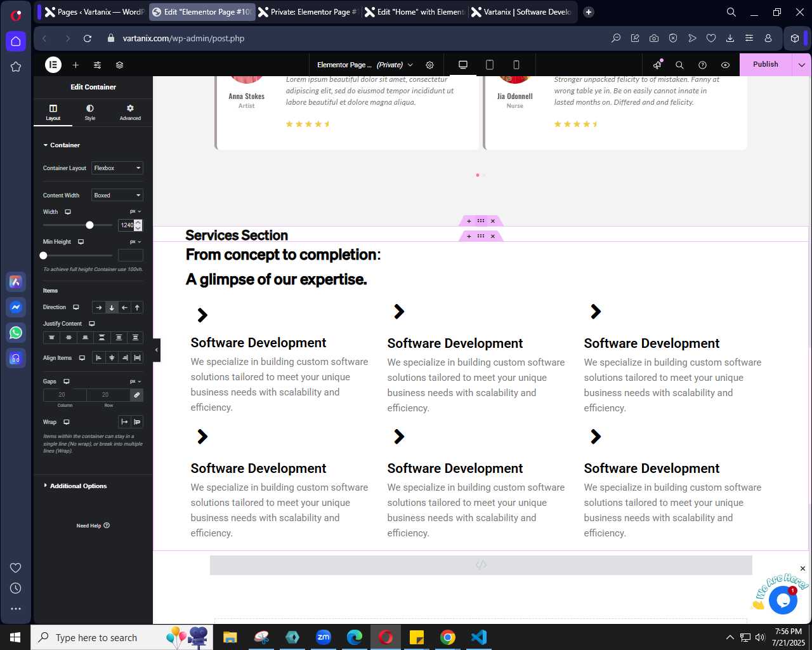Set Justify Content to center
812x650 pixels.
(x=69, y=338)
